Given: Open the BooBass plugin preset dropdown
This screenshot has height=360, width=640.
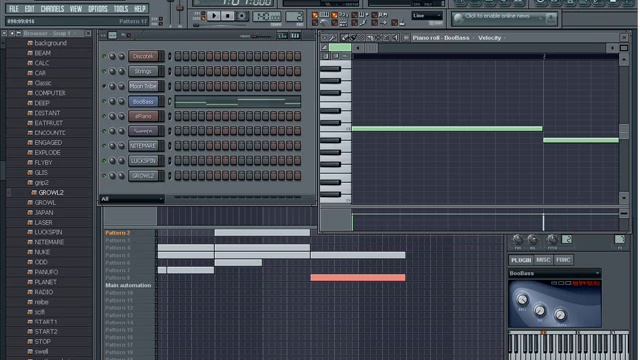Looking at the screenshot, I should (x=554, y=273).
